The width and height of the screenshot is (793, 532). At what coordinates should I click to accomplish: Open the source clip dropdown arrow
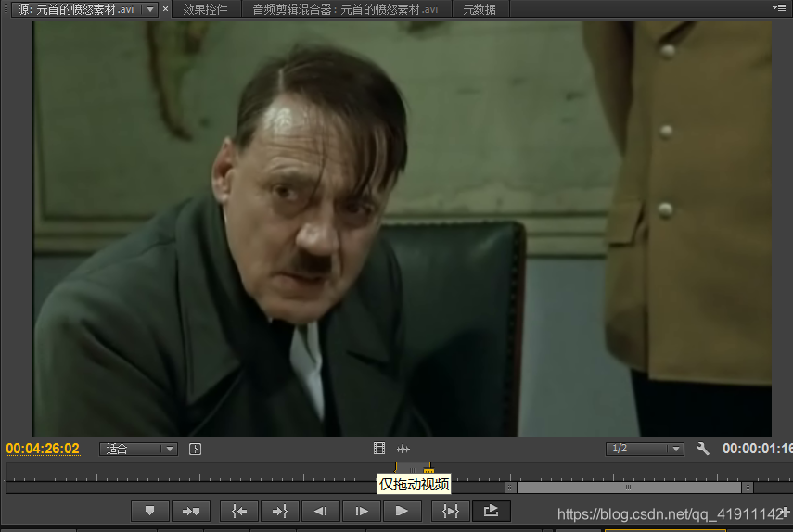[x=150, y=9]
